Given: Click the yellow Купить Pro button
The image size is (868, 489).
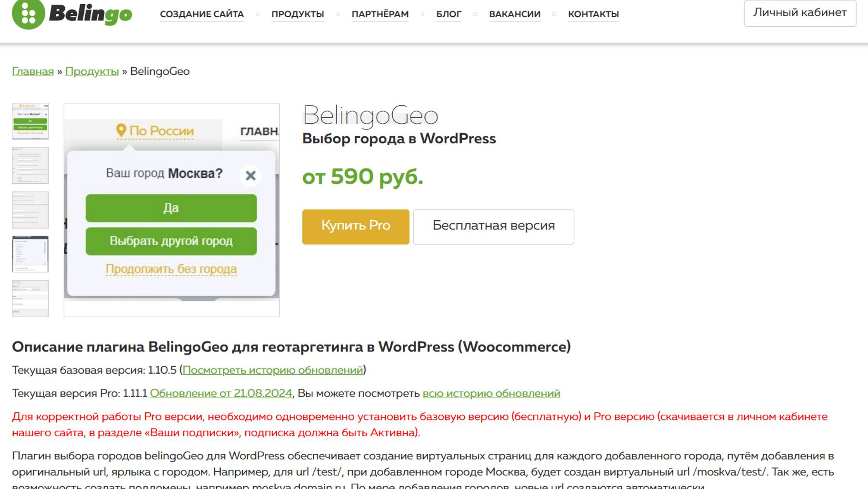Looking at the screenshot, I should [x=356, y=227].
